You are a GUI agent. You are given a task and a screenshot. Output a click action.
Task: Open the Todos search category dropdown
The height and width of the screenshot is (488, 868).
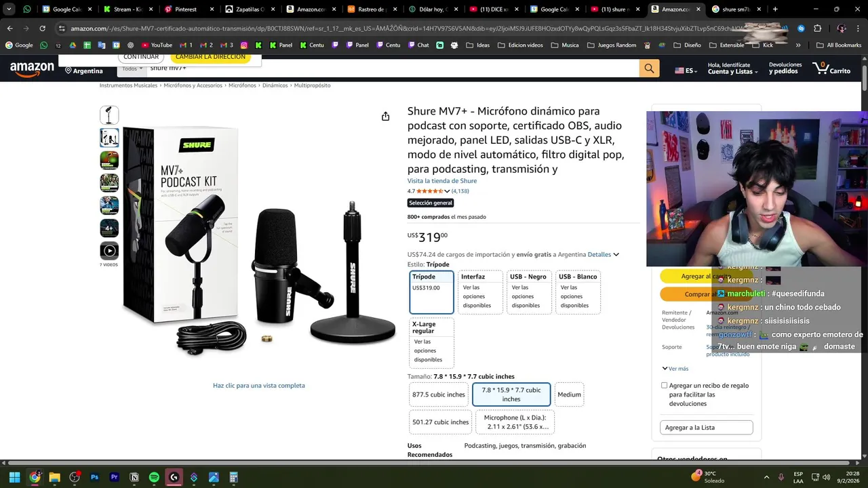coord(132,68)
